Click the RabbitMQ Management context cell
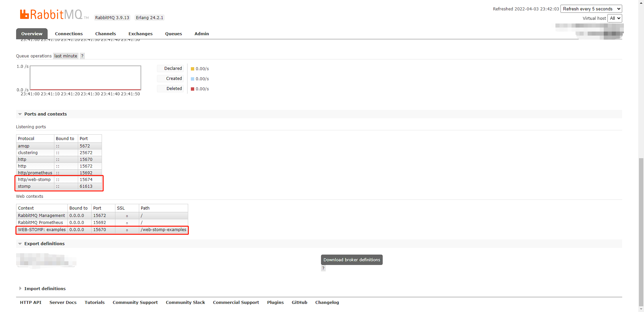This screenshot has height=312, width=644. tap(42, 216)
